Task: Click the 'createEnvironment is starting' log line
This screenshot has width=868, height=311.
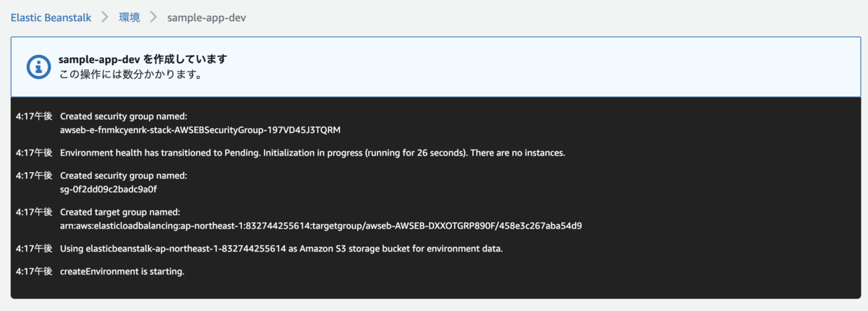Action: pos(122,271)
